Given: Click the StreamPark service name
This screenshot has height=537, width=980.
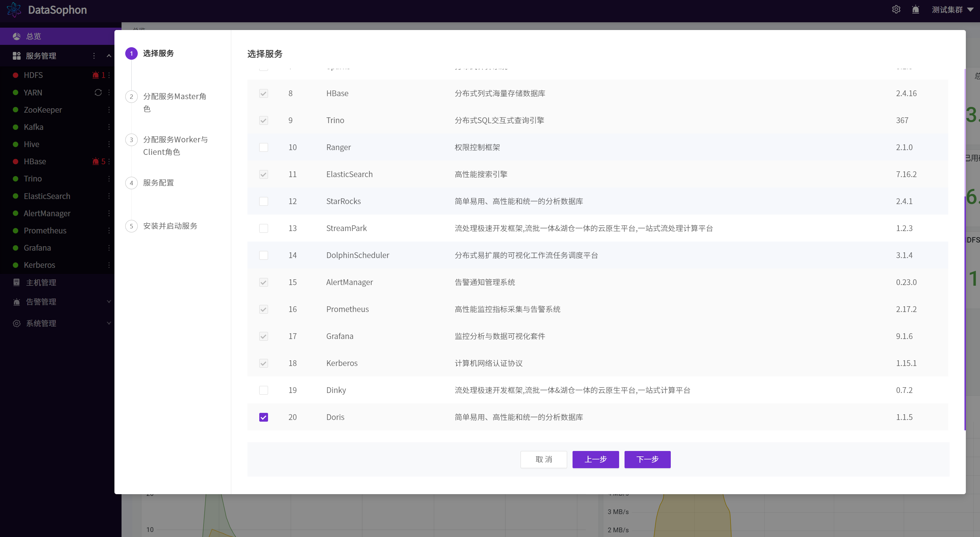Looking at the screenshot, I should [x=346, y=228].
